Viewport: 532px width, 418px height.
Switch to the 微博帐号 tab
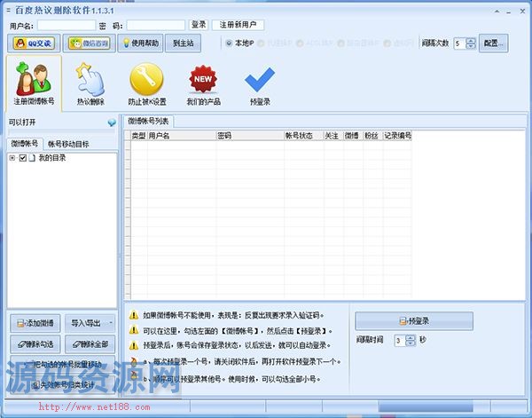point(25,144)
